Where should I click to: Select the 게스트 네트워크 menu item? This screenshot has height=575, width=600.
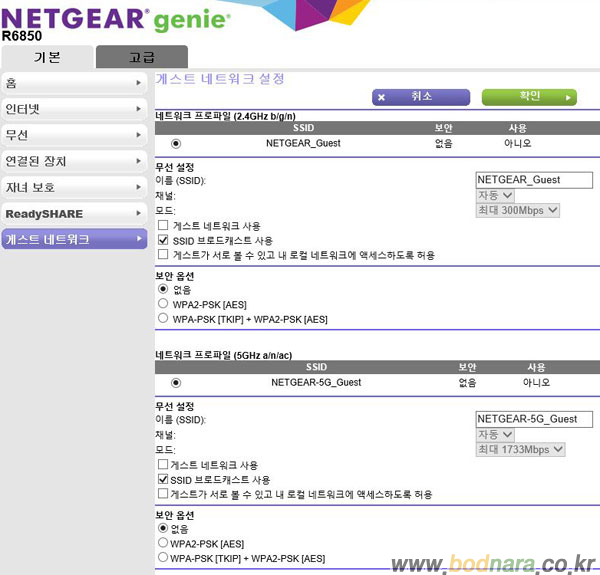click(74, 239)
